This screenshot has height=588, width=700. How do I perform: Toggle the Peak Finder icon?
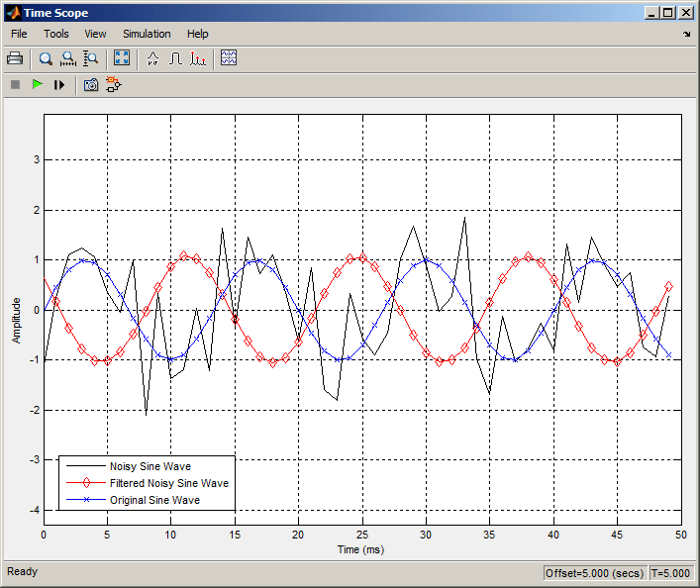198,58
